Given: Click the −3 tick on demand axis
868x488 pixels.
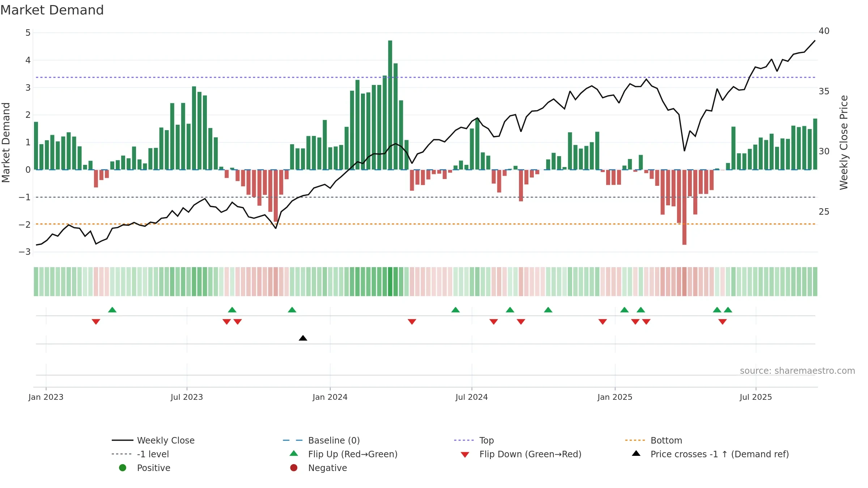Looking at the screenshot, I should tap(25, 252).
